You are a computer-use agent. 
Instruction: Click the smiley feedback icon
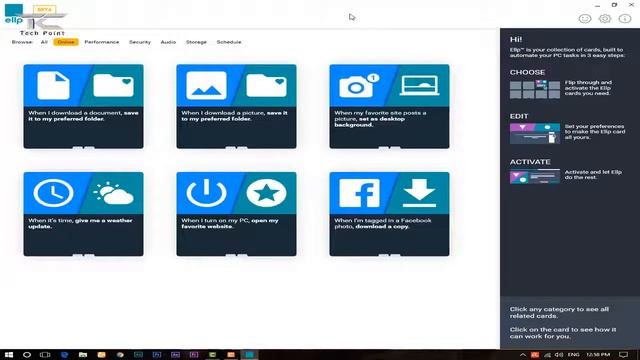584,18
